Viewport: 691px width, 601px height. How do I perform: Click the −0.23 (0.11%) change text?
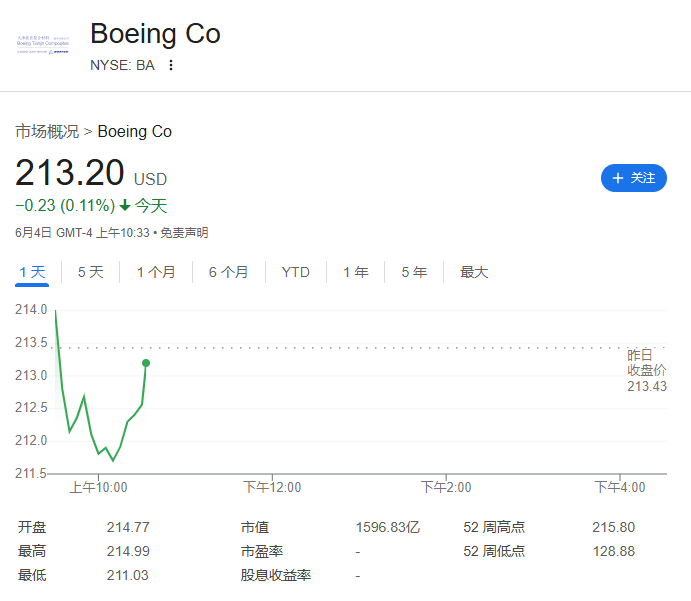65,206
